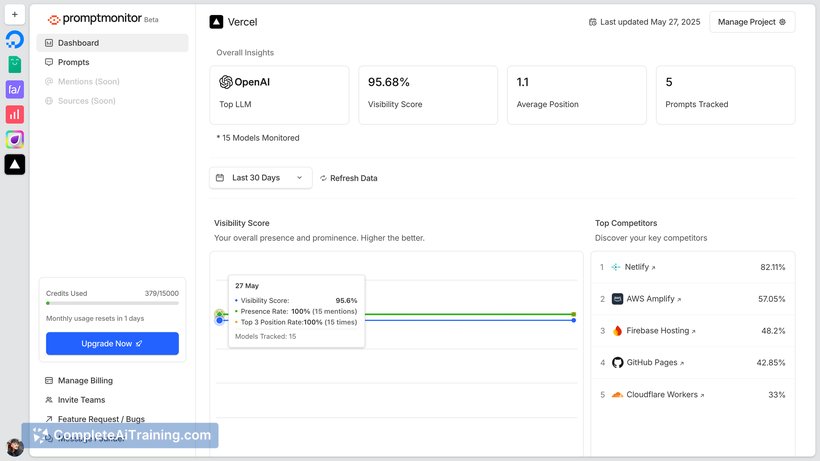The image size is (820, 461).
Task: Click the OpenAI logo icon
Action: (226, 82)
